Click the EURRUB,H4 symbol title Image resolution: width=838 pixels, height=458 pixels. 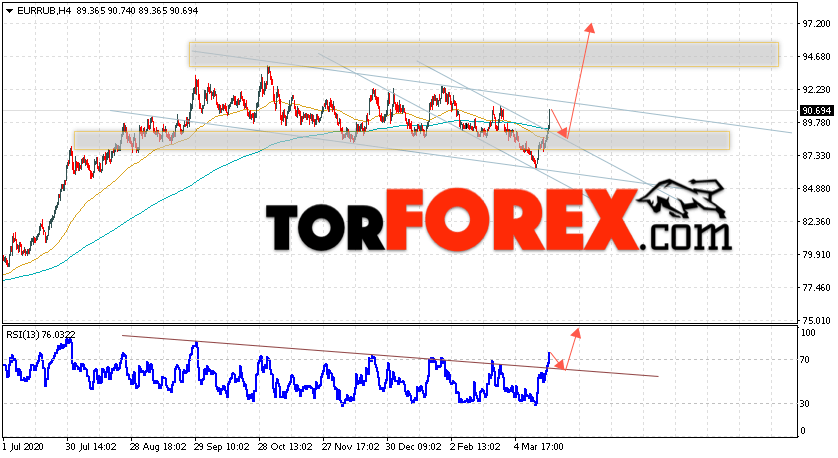[x=36, y=9]
